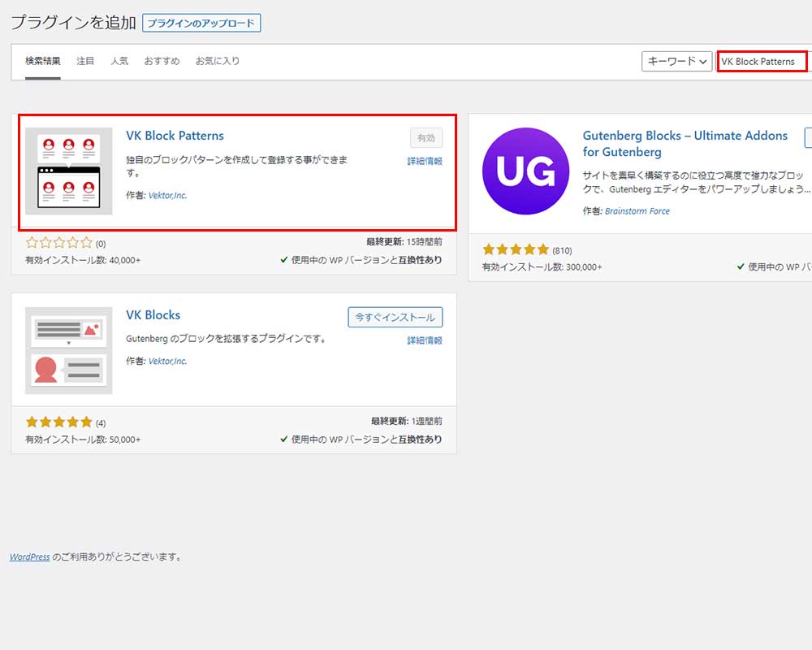Click the Gutenberg Blocks five-star rating
Screen dimensions: 812x650
[x=516, y=249]
